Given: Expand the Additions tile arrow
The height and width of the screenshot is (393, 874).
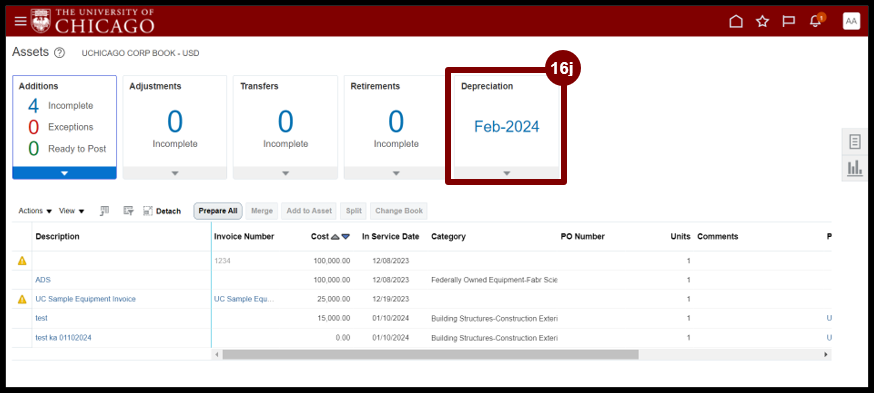Looking at the screenshot, I should pos(65,173).
